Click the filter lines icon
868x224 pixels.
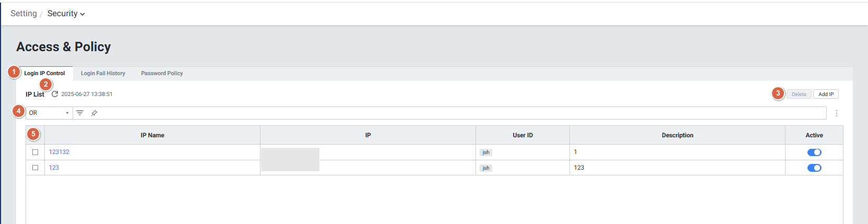pos(80,113)
